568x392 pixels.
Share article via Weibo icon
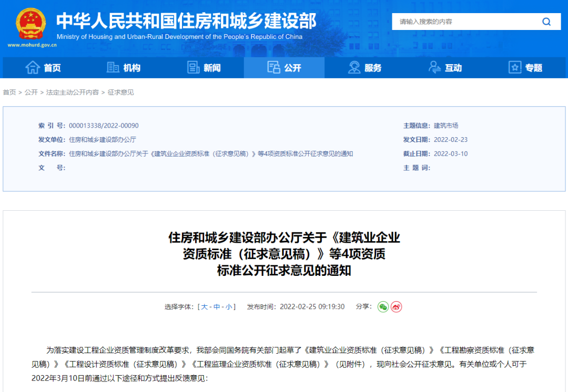pyautogui.click(x=396, y=307)
